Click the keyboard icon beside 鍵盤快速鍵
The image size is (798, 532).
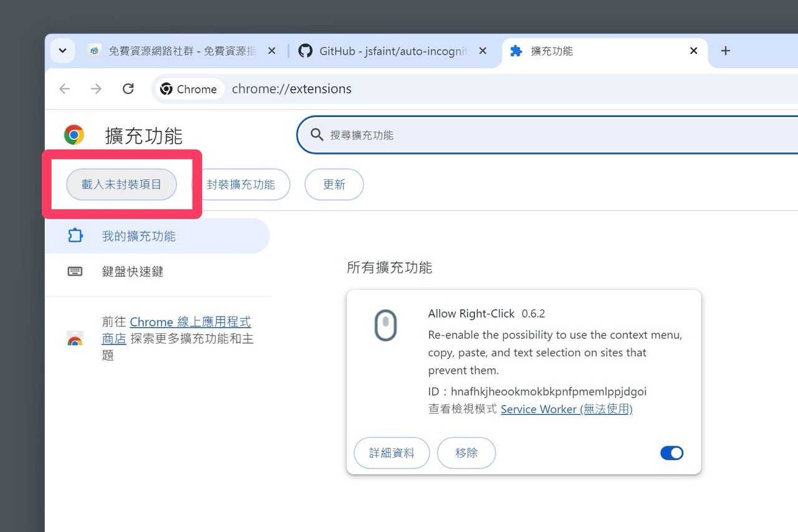pyautogui.click(x=75, y=272)
